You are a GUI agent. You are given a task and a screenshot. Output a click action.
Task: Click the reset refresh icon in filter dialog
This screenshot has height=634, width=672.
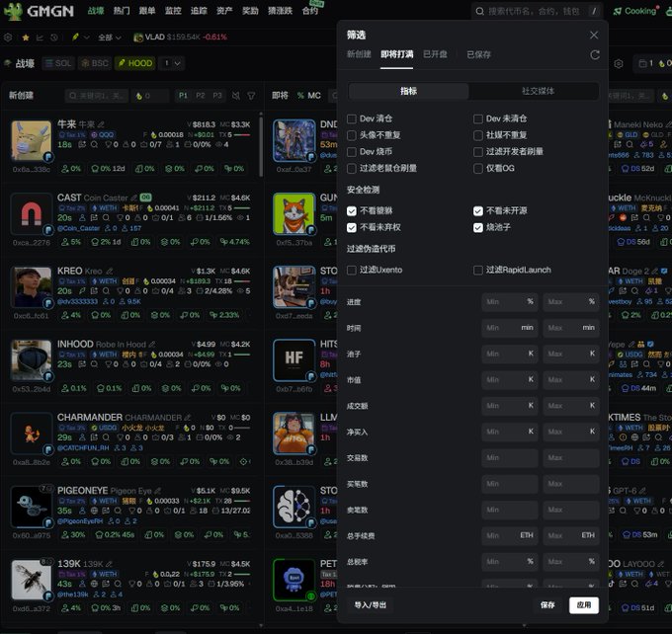coord(595,55)
